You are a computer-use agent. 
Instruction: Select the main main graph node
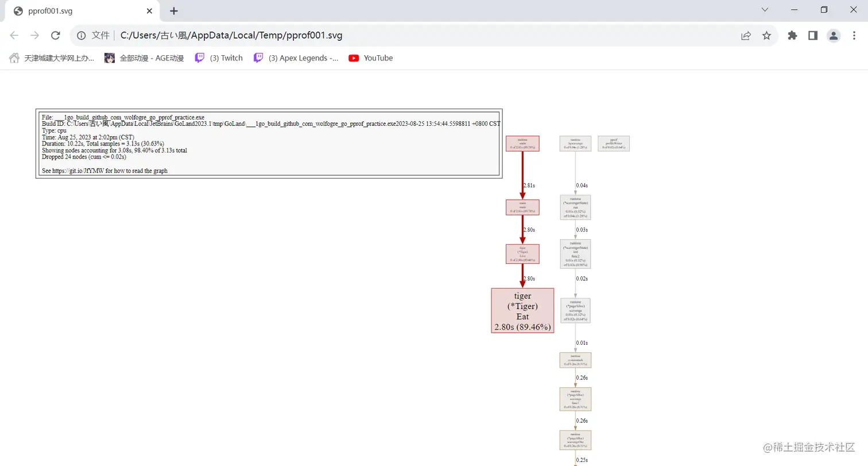(522, 207)
